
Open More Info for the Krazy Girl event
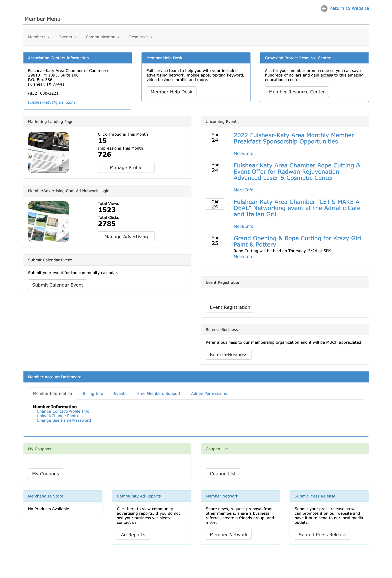pyautogui.click(x=243, y=256)
